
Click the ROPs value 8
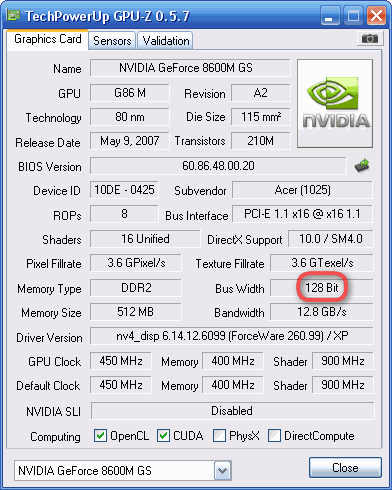pyautogui.click(x=124, y=214)
